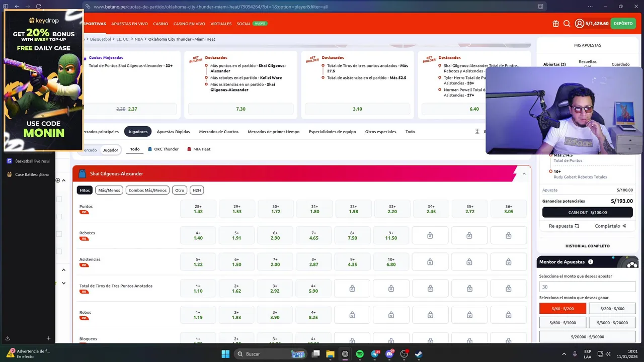This screenshot has height=362, width=644.
Task: Open Spotify from the taskbar
Action: [x=360, y=354]
